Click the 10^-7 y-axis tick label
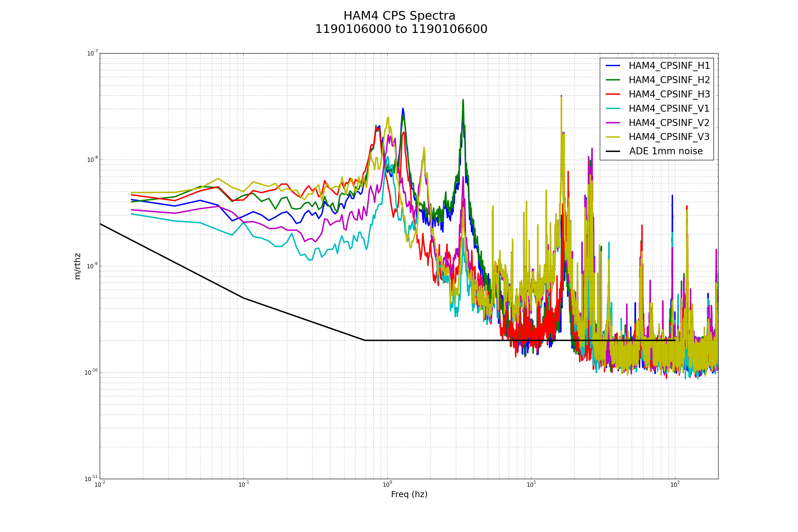 point(92,53)
